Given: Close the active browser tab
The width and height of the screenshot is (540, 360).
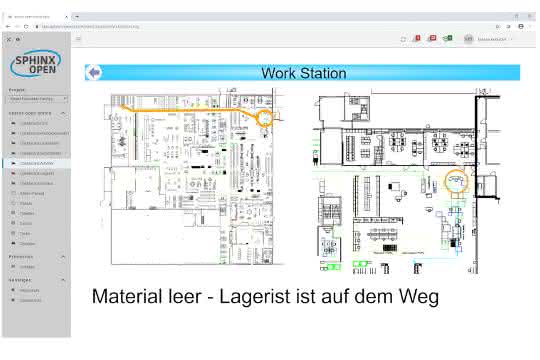Looking at the screenshot, I should (66, 17).
